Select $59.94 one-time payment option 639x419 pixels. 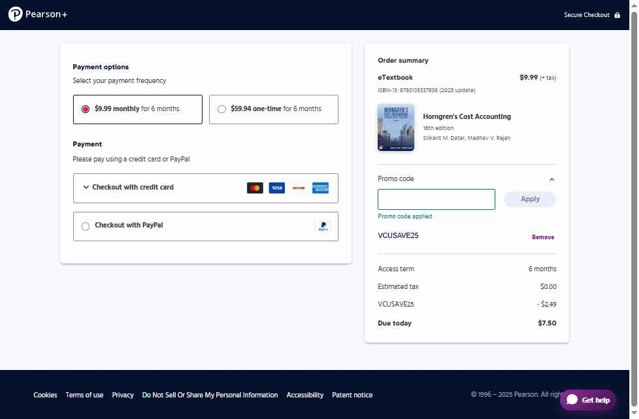[x=273, y=109]
